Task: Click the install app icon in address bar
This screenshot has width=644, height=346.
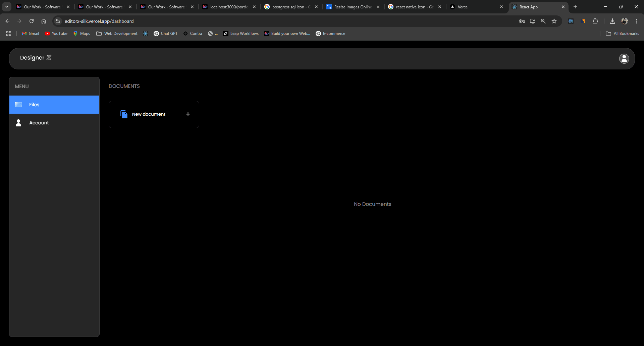Action: point(533,21)
